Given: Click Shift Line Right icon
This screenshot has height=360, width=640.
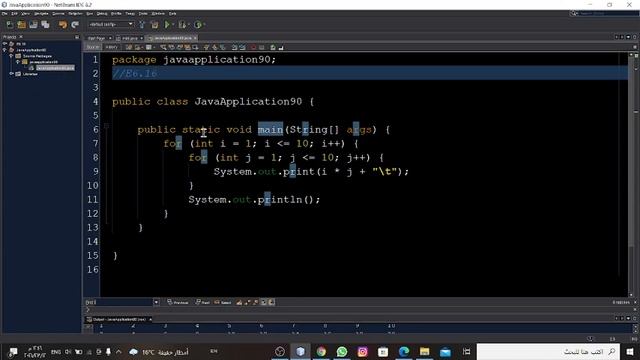Looking at the screenshot, I should pyautogui.click(x=242, y=48).
